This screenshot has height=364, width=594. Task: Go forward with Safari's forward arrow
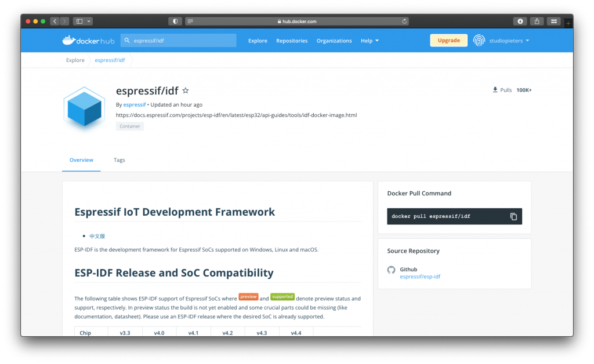pos(64,21)
